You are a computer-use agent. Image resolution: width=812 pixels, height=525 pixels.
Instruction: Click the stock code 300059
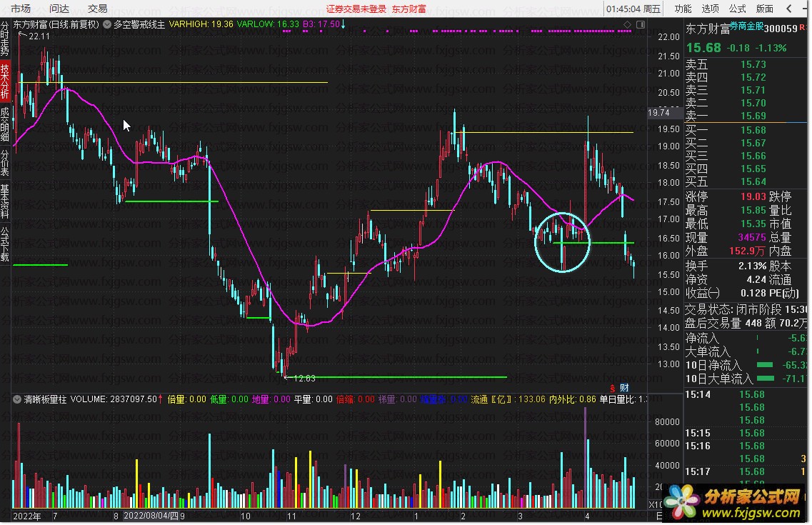coord(781,29)
